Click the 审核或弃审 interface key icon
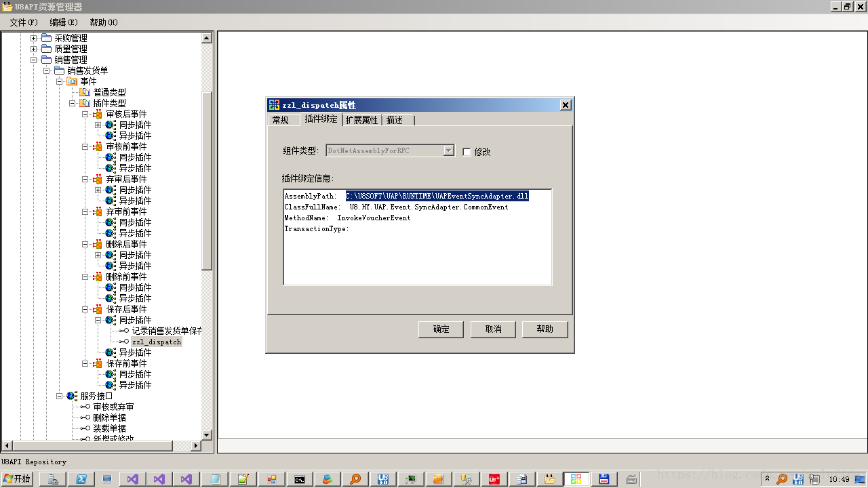 pos(85,407)
